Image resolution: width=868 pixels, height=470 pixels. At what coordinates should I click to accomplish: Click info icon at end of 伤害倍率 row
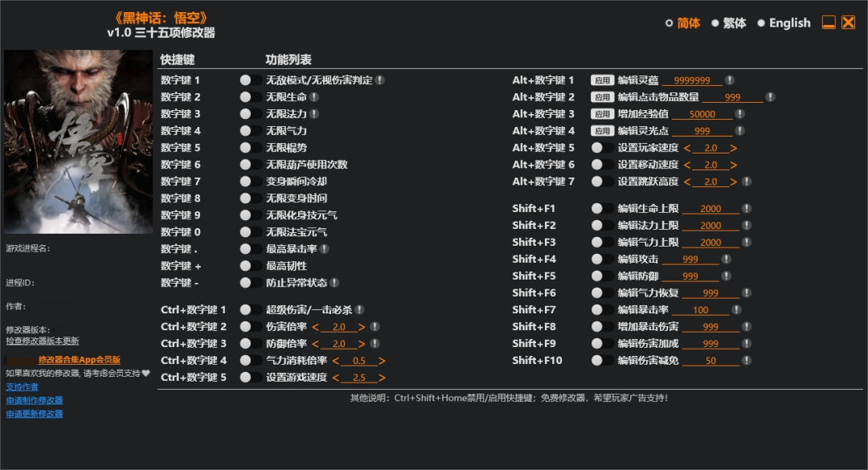[x=375, y=327]
